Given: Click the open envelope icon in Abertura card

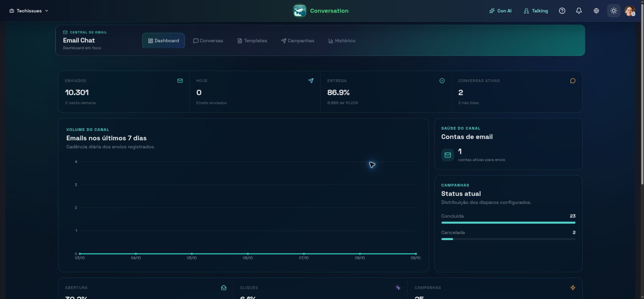Looking at the screenshot, I should [224, 288].
